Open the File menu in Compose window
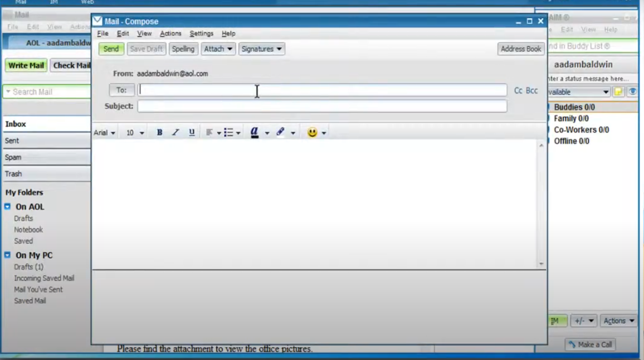The width and height of the screenshot is (644, 360). pyautogui.click(x=103, y=33)
